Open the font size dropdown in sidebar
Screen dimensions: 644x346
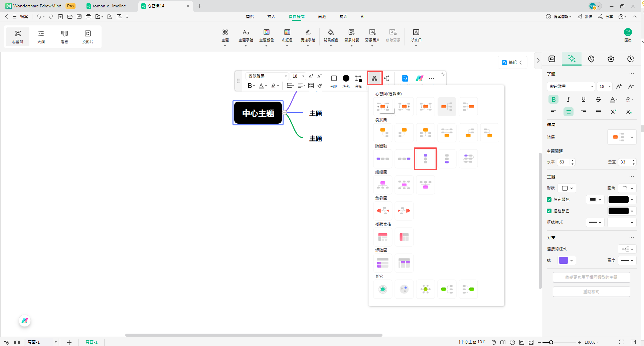point(605,87)
